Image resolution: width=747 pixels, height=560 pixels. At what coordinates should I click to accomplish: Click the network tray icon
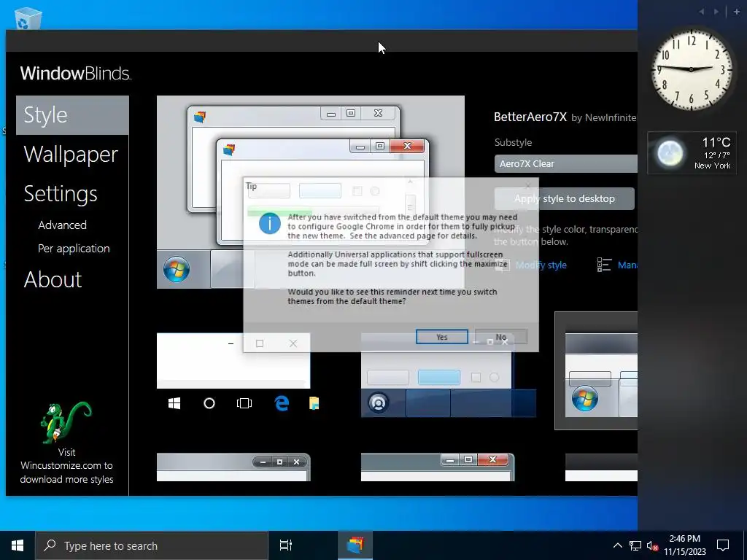tap(635, 545)
